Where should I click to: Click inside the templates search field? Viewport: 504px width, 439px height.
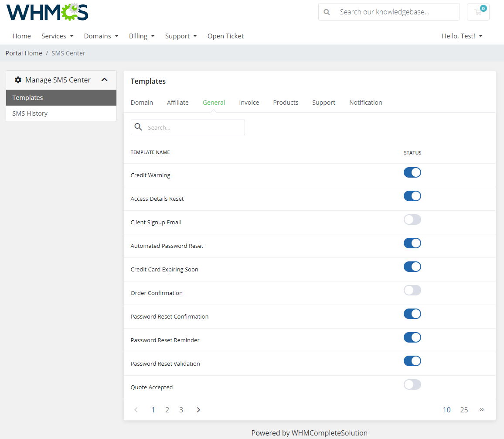coord(192,127)
